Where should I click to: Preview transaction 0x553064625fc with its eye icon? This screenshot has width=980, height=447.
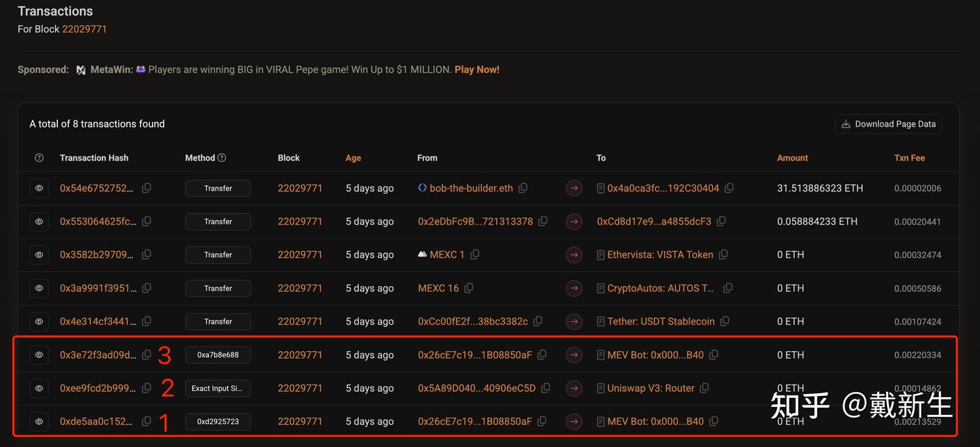39,222
